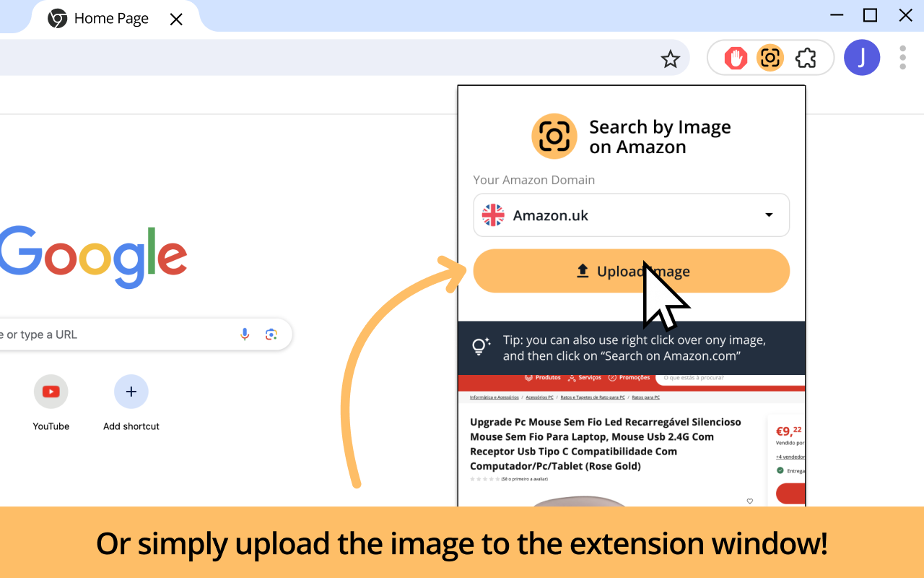
Task: Open Google Lens search by image icon
Action: 271,334
